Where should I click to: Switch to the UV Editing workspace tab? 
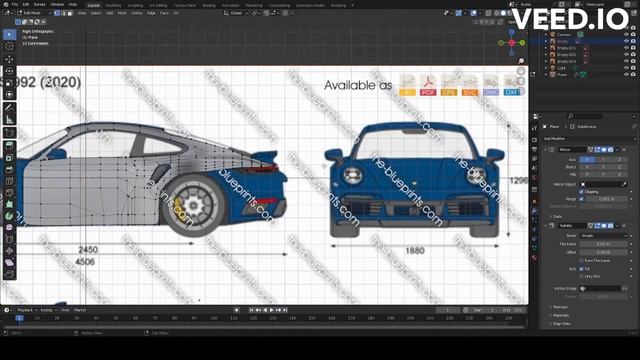click(158, 5)
